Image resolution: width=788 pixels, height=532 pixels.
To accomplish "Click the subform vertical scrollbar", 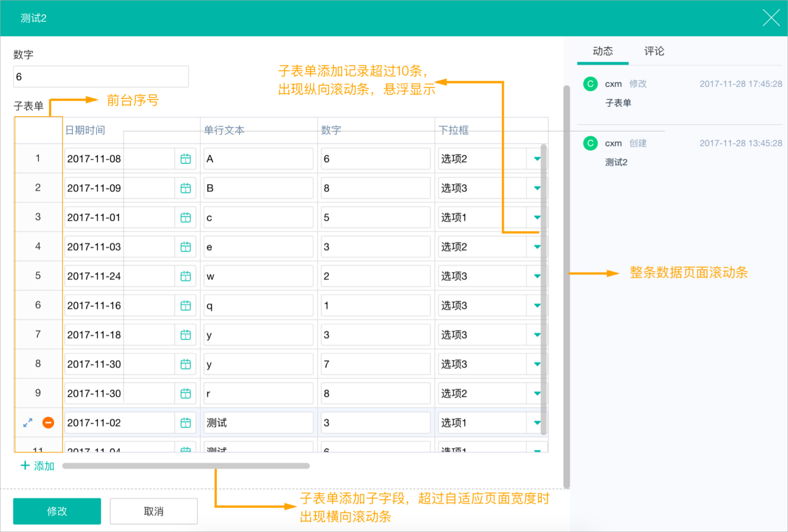I will pos(543,289).
